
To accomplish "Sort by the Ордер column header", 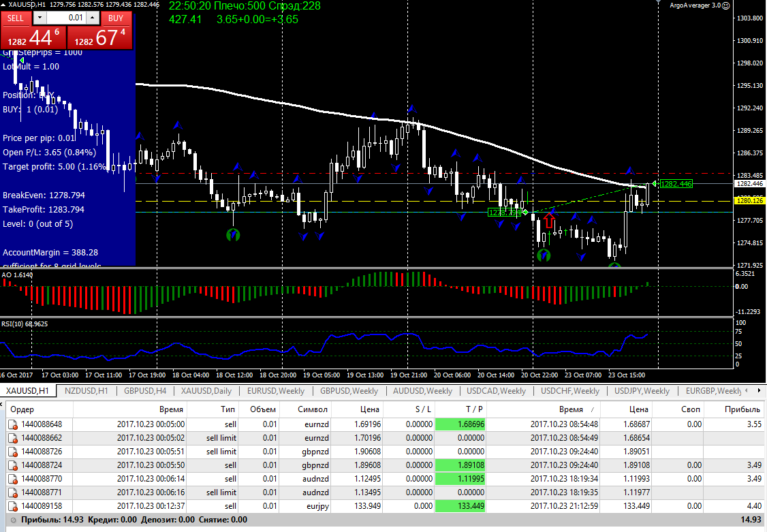I will point(39,409).
